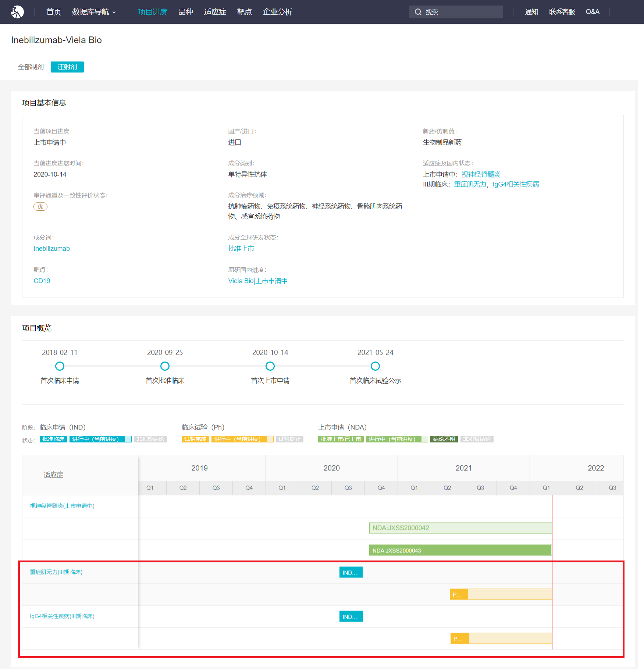Click the 首次临床试验公示 timeline circle

(375, 366)
